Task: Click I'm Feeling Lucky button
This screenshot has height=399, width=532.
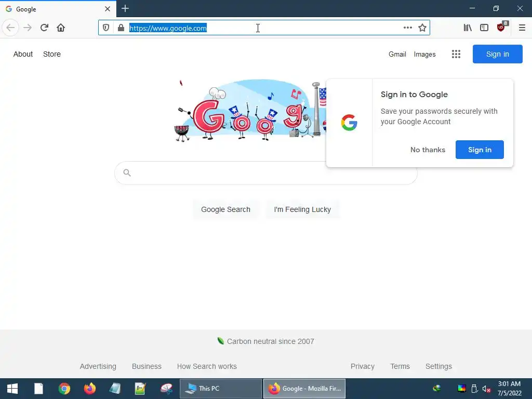Action: pyautogui.click(x=302, y=209)
